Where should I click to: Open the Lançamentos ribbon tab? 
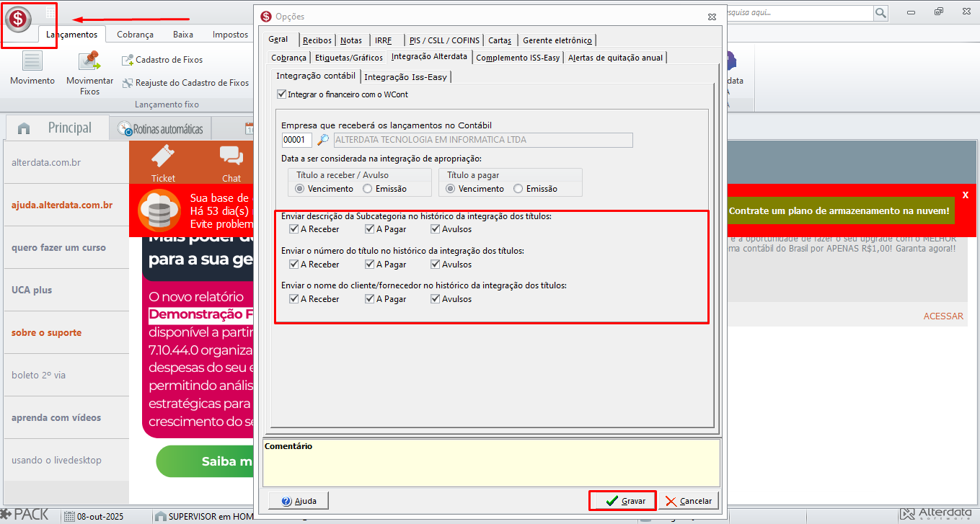click(x=71, y=34)
